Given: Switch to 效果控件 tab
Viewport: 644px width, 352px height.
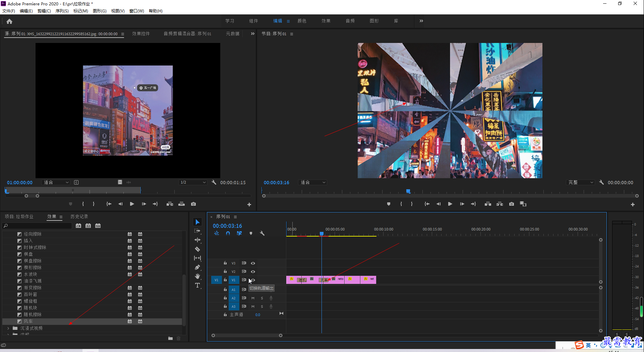Looking at the screenshot, I should [141, 34].
